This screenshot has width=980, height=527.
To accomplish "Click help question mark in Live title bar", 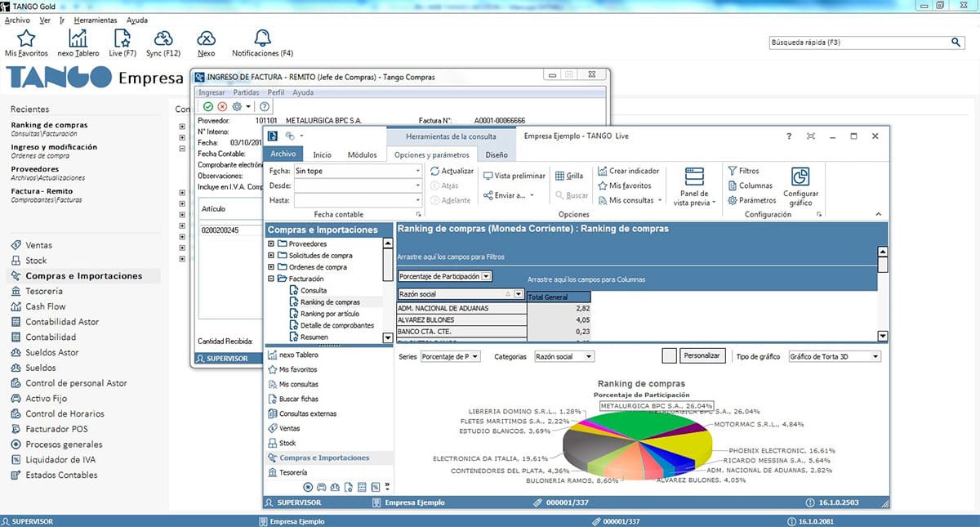I will [x=789, y=136].
